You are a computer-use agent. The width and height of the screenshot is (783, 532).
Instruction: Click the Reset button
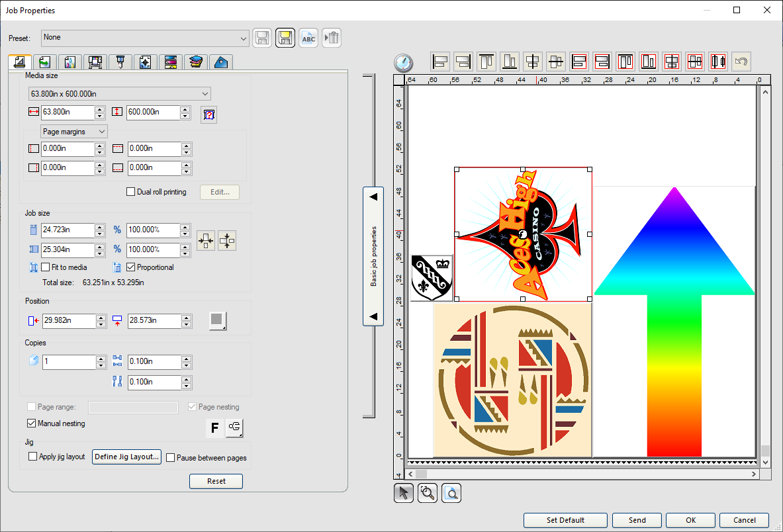coord(216,481)
